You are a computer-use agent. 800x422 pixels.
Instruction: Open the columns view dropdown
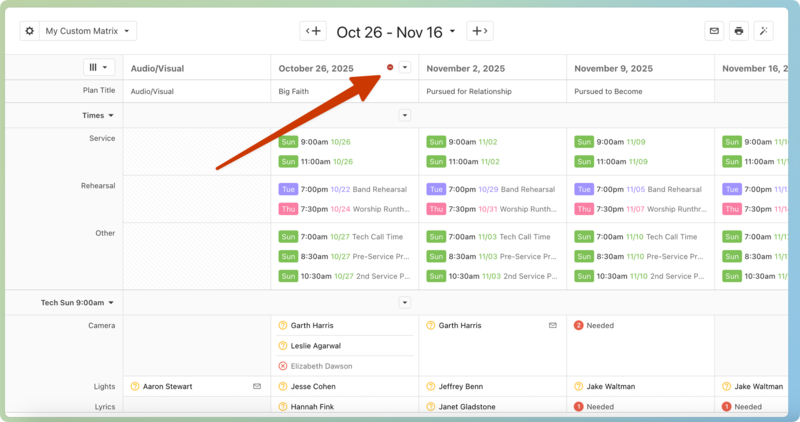pyautogui.click(x=100, y=68)
